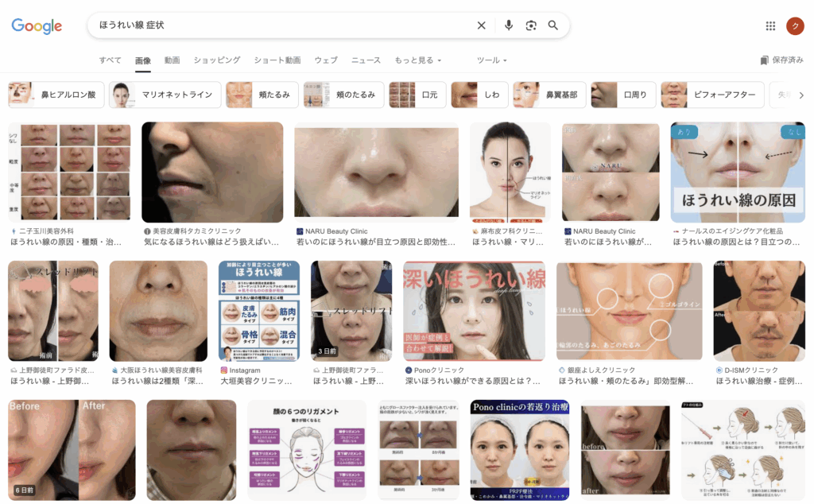Select the 頬のたるみ filter chip
The height and width of the screenshot is (504, 814).
343,95
